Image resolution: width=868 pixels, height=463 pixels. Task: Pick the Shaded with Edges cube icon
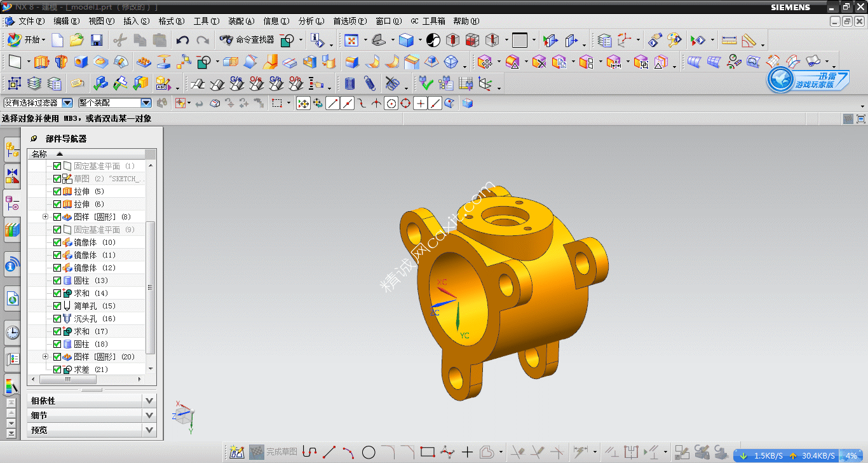click(407, 40)
